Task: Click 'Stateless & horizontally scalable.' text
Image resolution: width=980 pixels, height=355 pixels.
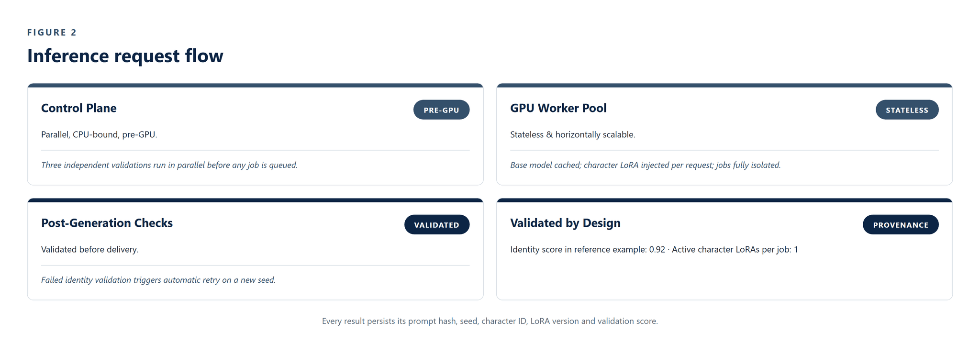Action: pos(573,134)
